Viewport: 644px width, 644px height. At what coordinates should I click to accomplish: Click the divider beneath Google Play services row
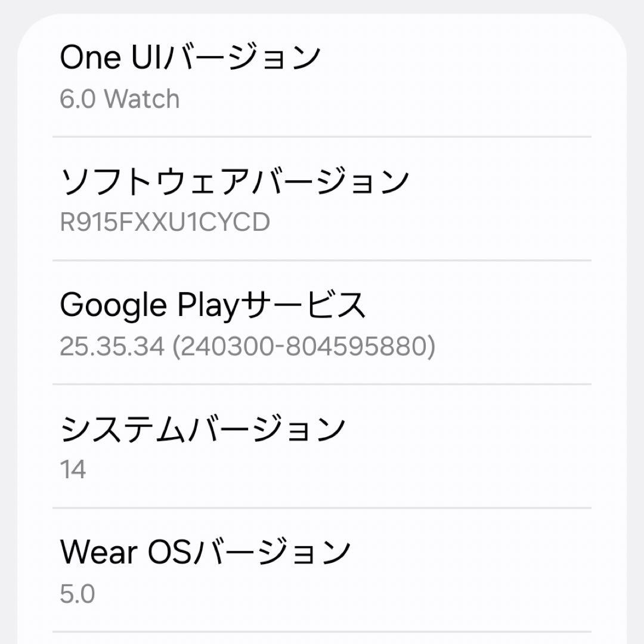[x=322, y=384]
